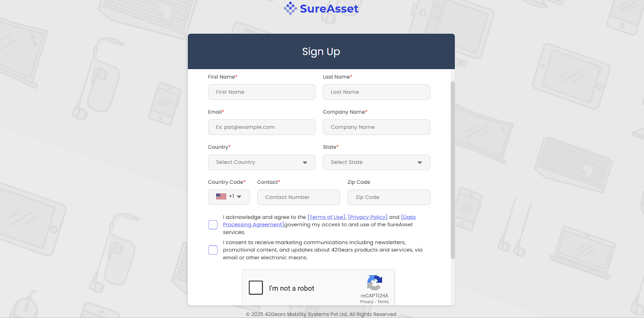Screen dimensions: 644x318
Task: Click the reCAPTCHA logo icon
Action: pos(374,283)
